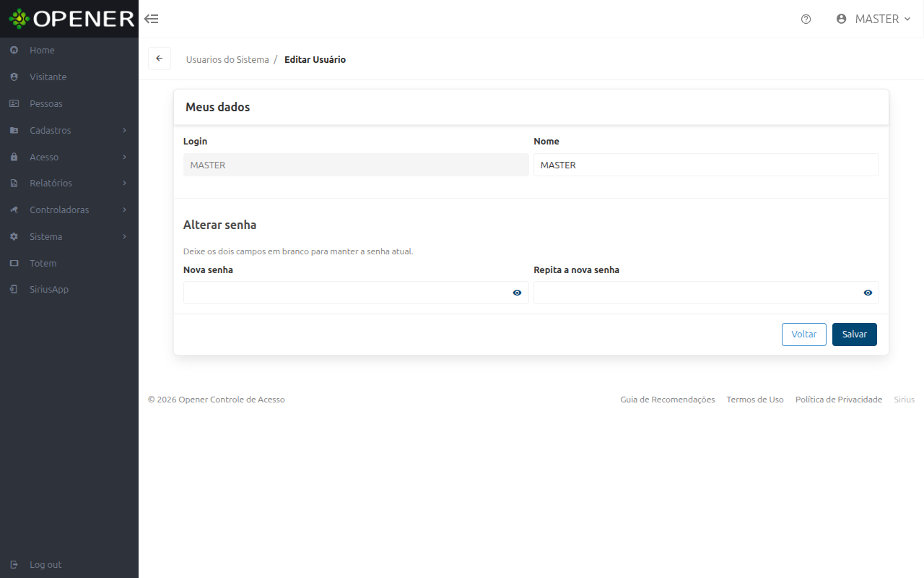This screenshot has width=924, height=578.
Task: Collapse sidebar with the menu toggle icon
Action: tap(152, 19)
